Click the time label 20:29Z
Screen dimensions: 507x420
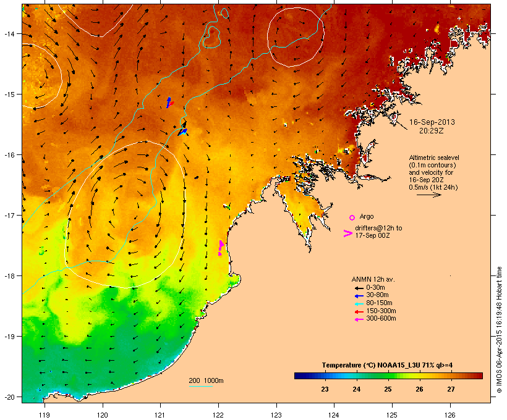click(432, 131)
